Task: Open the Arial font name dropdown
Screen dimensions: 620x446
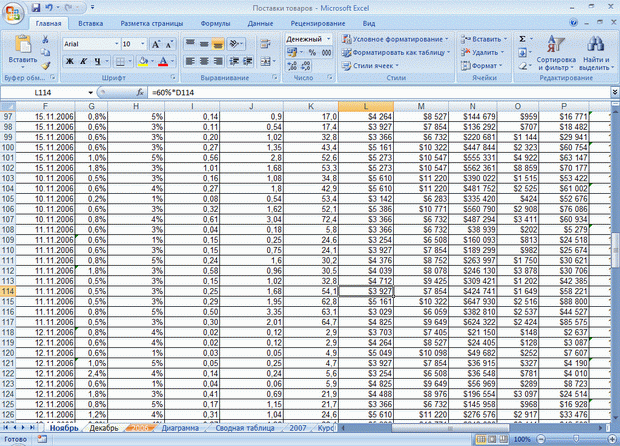Action: click(x=117, y=44)
